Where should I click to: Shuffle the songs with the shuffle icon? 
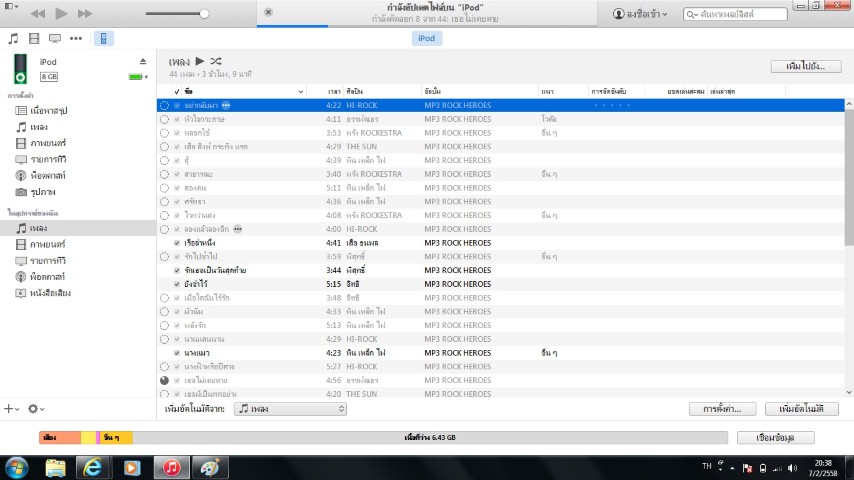coord(216,62)
